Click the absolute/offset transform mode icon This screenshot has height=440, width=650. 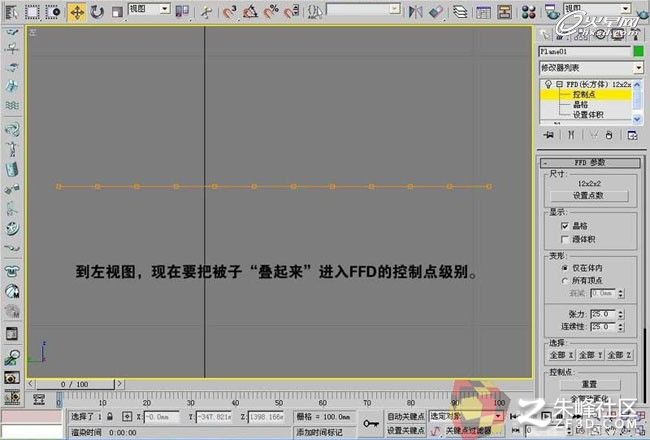point(127,416)
